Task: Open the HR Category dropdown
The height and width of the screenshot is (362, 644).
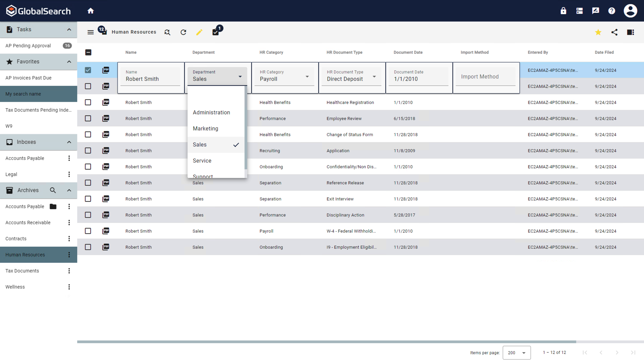Action: pos(284,77)
